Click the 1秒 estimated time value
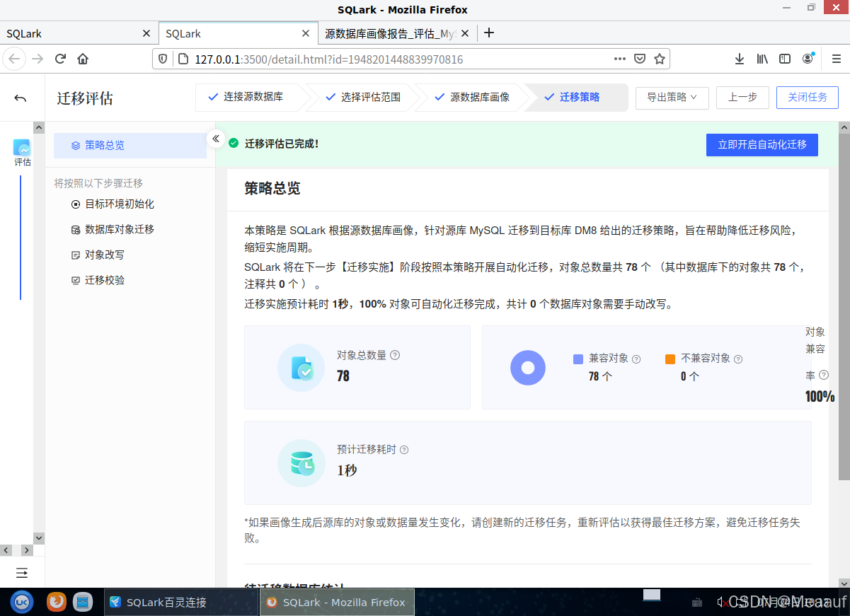The image size is (850, 616). [x=347, y=470]
